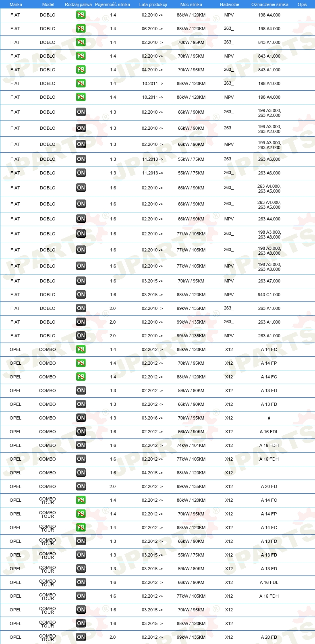
Task: Click diesel ON icon in Doblo 263 A7.000 row
Action: 81,281
